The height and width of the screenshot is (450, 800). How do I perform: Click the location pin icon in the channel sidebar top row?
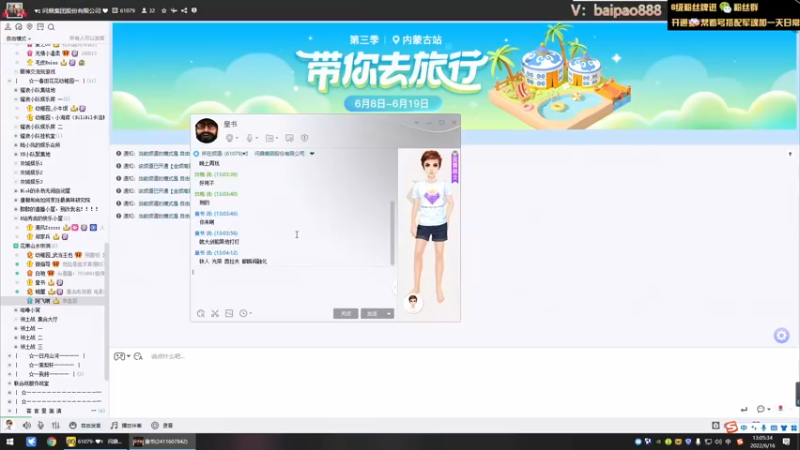tap(30, 27)
